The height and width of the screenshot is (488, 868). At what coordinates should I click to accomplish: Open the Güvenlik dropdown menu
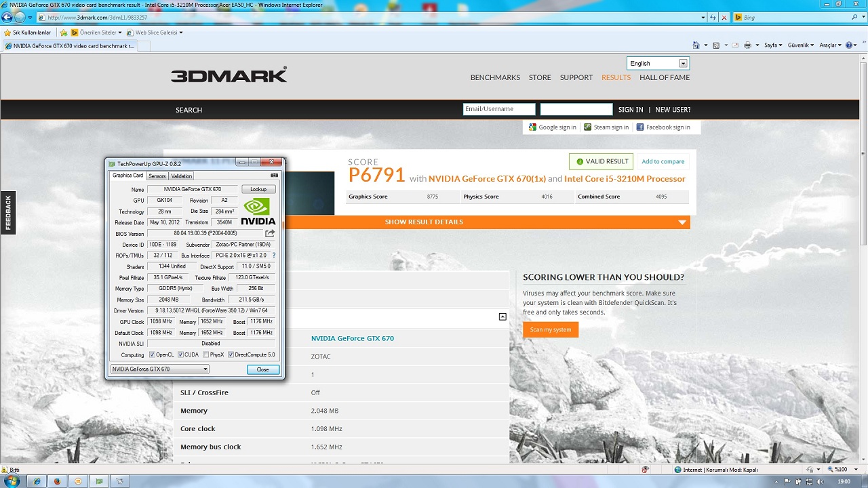point(800,45)
